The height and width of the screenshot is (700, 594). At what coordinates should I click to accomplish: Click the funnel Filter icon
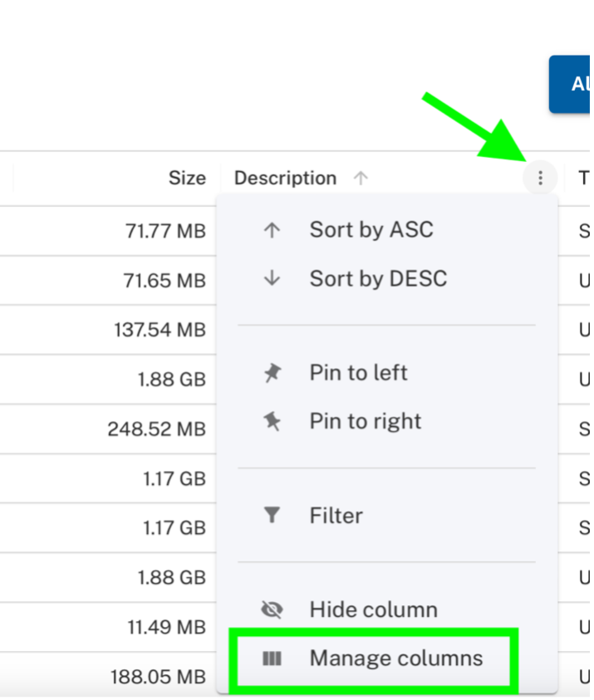click(x=272, y=516)
